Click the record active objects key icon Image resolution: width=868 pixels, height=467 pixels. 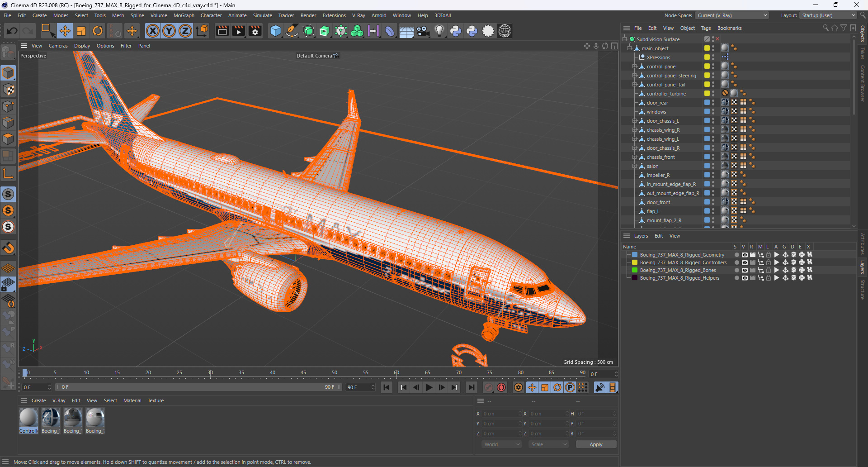(x=489, y=387)
